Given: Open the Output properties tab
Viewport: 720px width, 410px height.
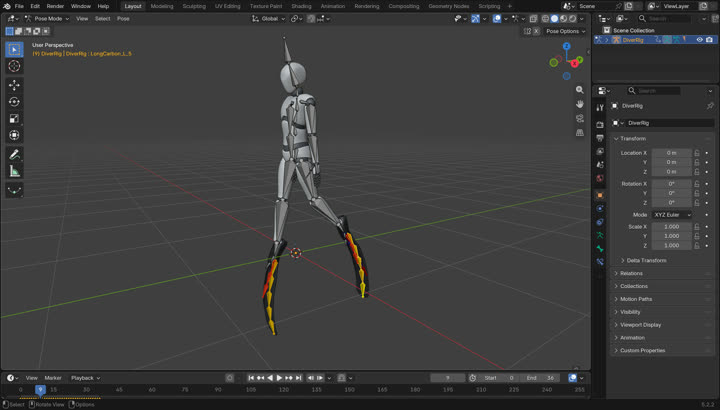Looking at the screenshot, I should [600, 138].
